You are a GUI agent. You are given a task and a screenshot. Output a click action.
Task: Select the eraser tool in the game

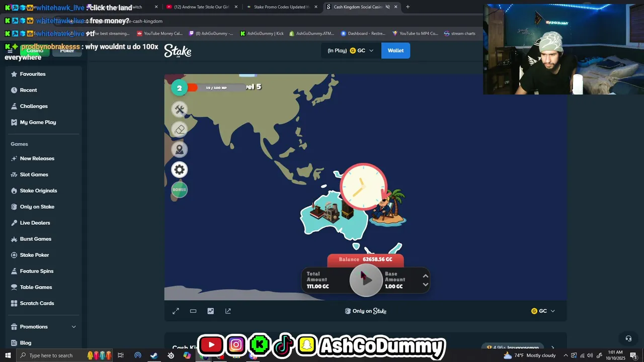(x=180, y=130)
